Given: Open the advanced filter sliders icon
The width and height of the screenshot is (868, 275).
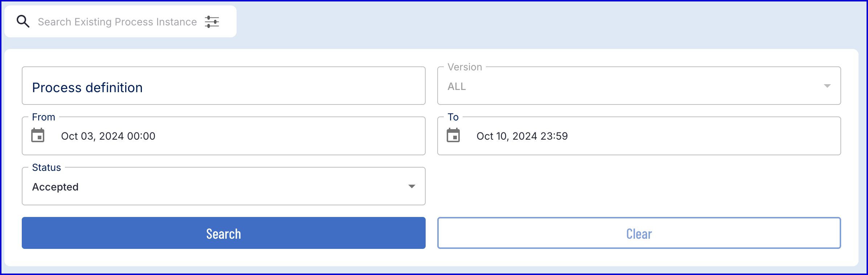Looking at the screenshot, I should coord(212,22).
